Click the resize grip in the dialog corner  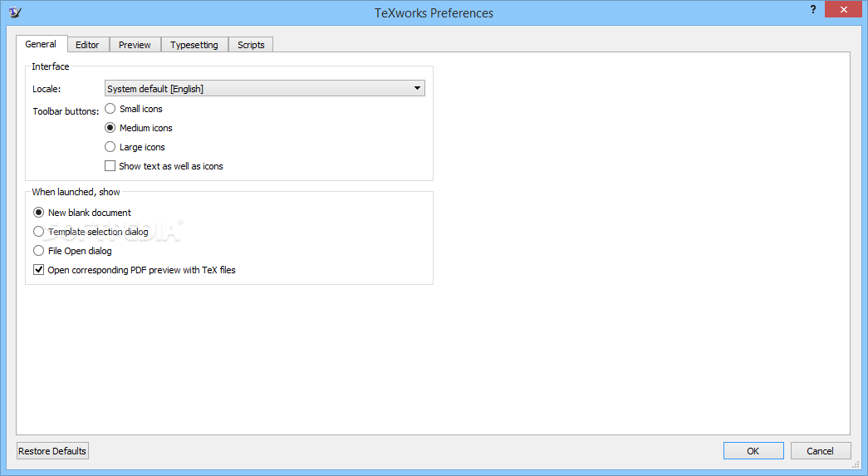point(856,464)
